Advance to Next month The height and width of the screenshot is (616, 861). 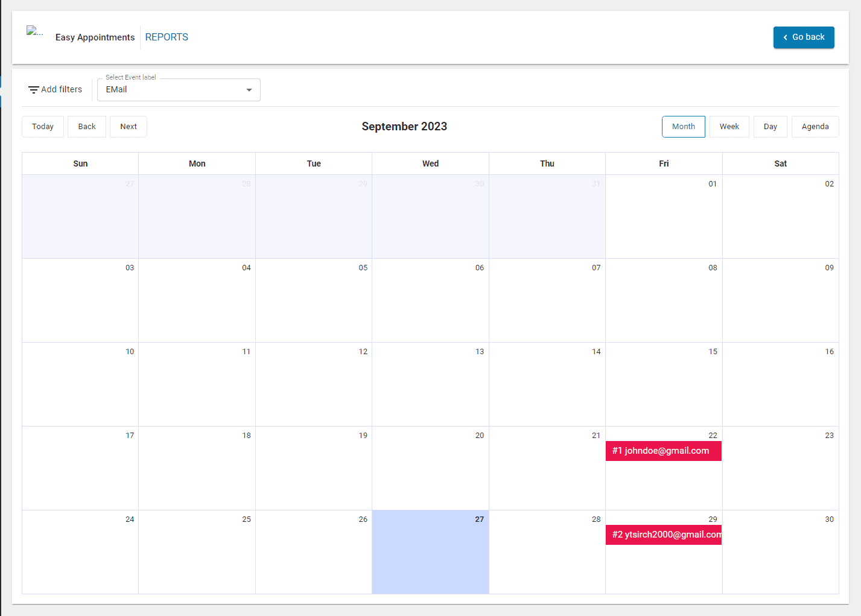point(129,127)
